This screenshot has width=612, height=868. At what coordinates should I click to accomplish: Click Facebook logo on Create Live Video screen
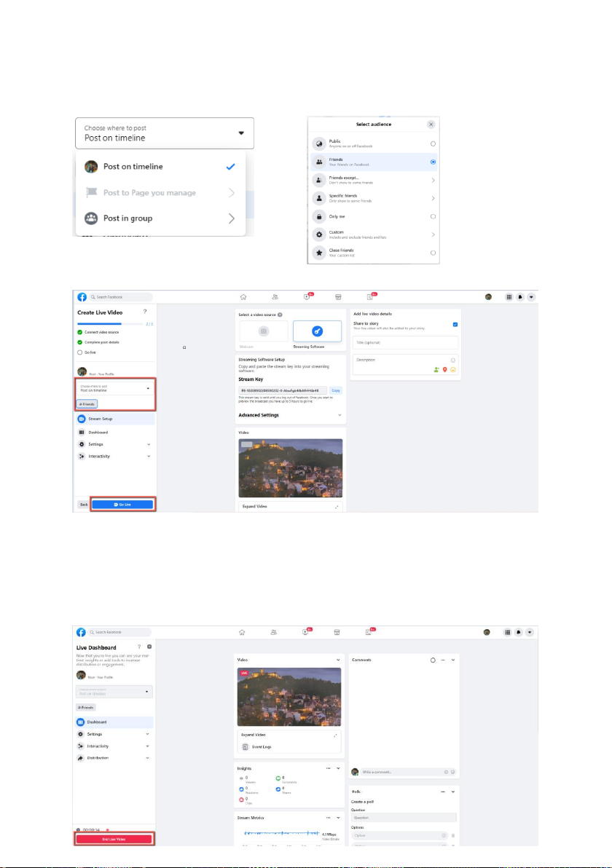[82, 297]
